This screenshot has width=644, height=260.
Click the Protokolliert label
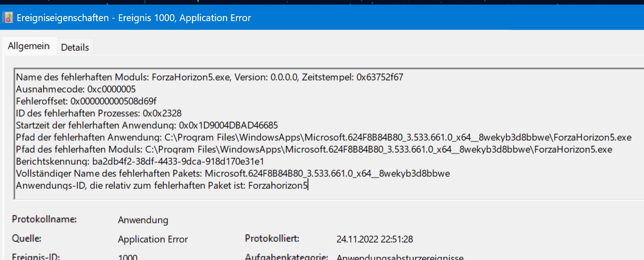pos(272,238)
